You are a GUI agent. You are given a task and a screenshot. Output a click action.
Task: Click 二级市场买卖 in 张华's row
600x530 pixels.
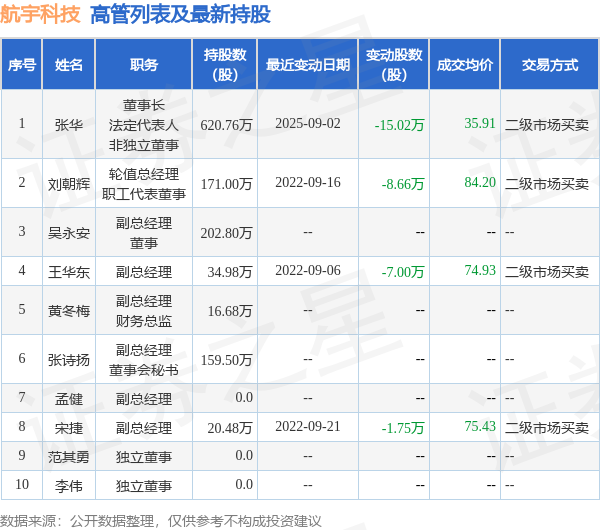click(x=547, y=125)
